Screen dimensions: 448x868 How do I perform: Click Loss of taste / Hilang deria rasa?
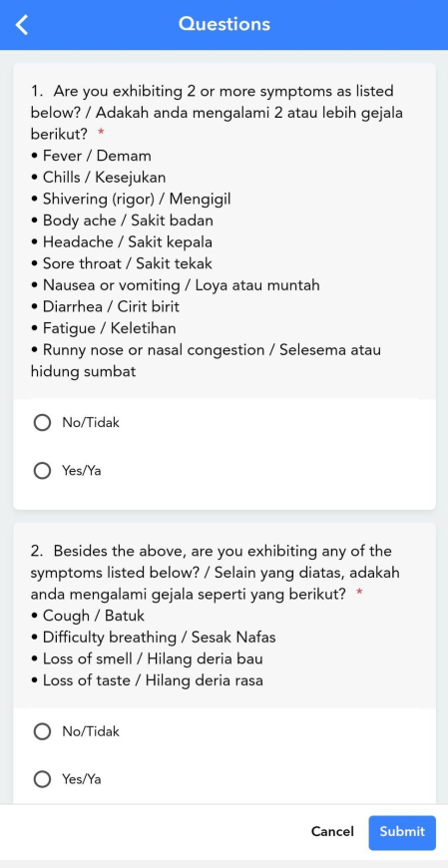tap(147, 680)
